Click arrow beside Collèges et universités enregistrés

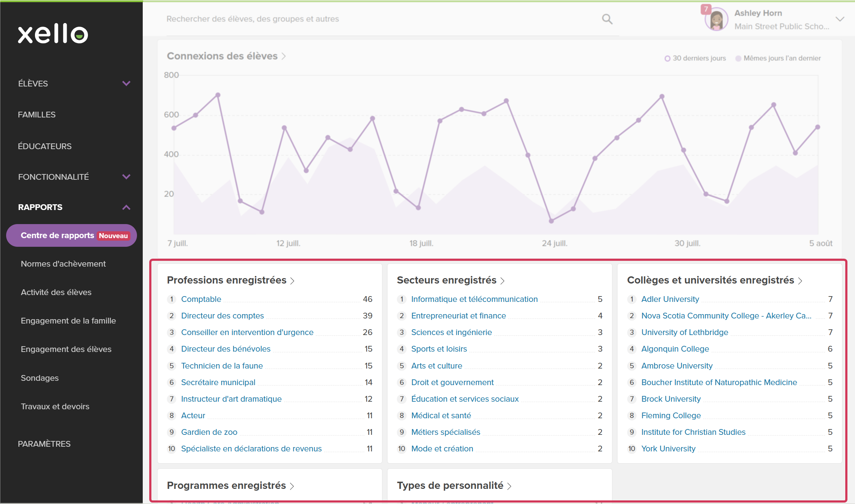click(800, 281)
